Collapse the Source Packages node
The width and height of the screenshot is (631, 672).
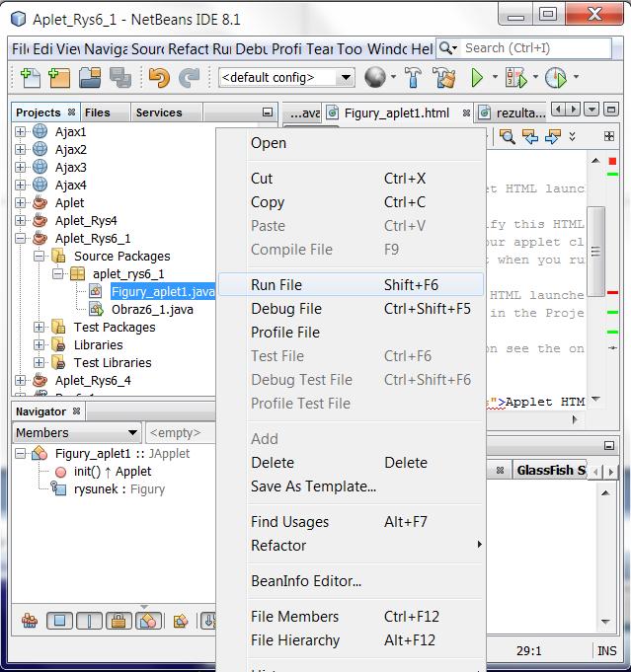click(39, 257)
